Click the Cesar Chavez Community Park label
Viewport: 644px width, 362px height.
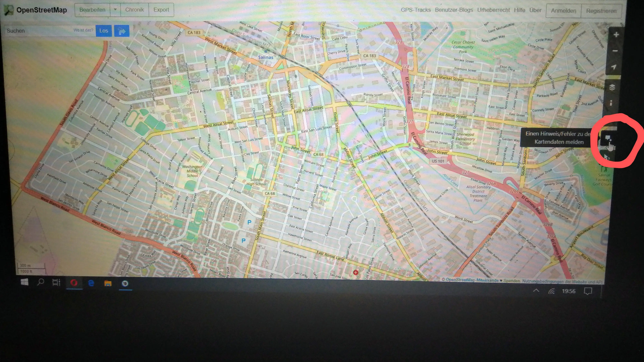(x=463, y=47)
